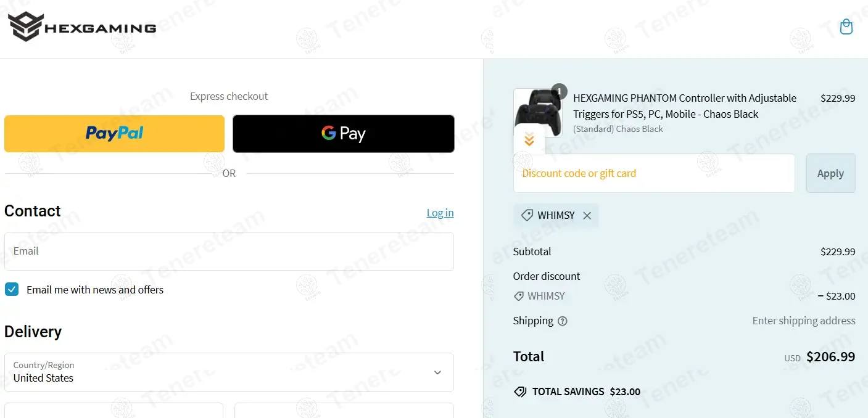Click the Log in link

[x=440, y=213]
